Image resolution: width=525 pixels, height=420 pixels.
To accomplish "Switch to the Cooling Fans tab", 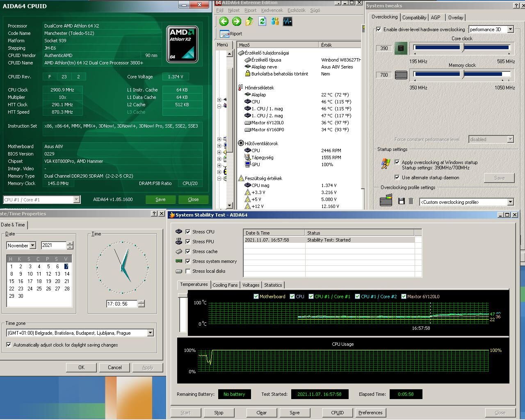I will [x=225, y=285].
